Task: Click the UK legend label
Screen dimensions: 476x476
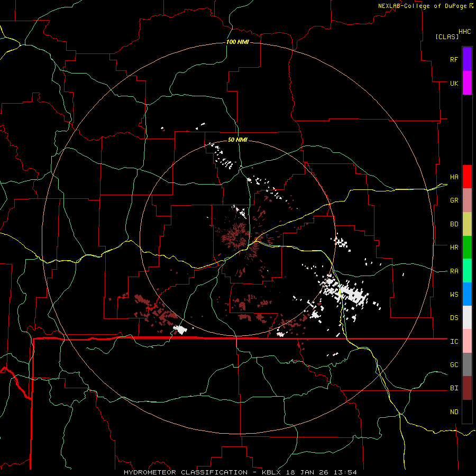Action: (454, 83)
